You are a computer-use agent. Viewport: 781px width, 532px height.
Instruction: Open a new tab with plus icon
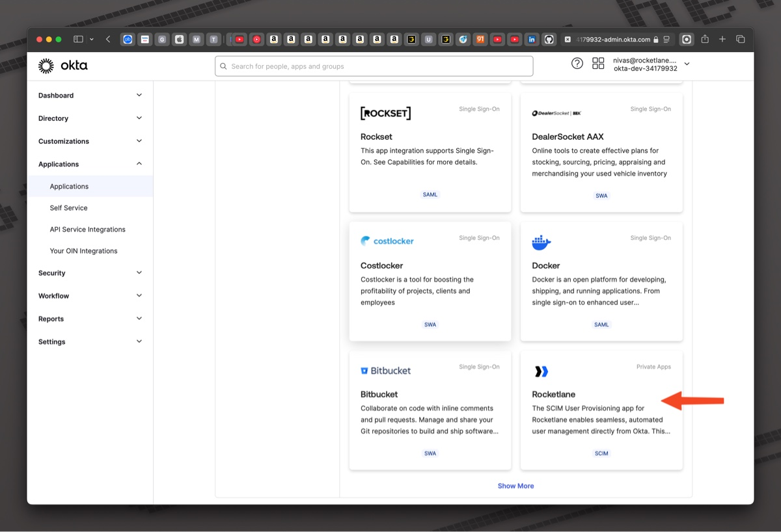pyautogui.click(x=722, y=40)
